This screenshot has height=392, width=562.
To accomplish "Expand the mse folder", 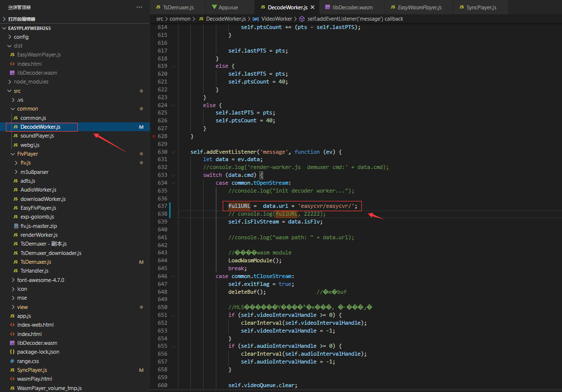I will [x=75, y=298].
